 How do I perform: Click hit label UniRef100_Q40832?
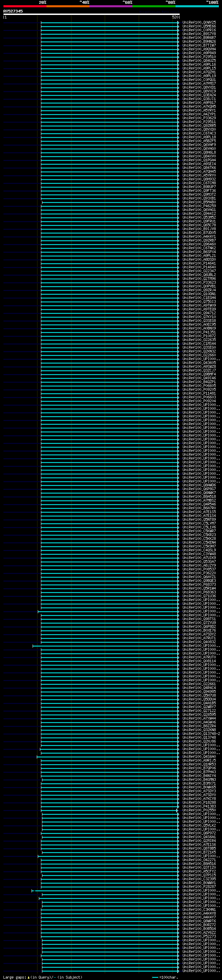point(199,642)
